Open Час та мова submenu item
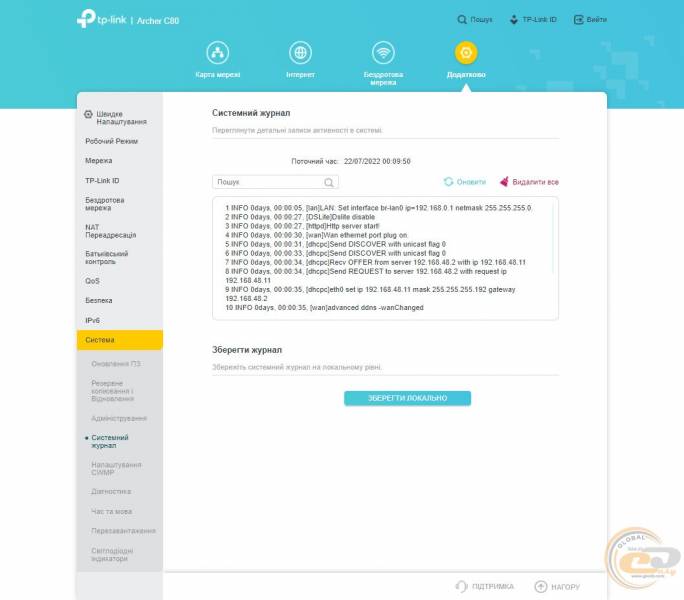The image size is (684, 600). point(111,511)
